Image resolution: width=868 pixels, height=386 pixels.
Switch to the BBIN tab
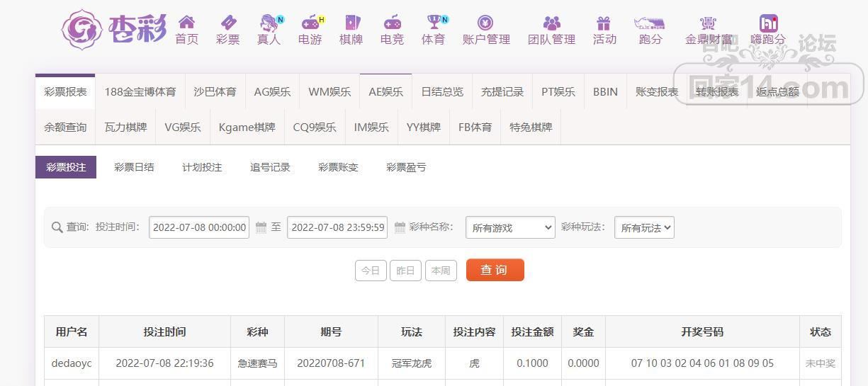605,92
